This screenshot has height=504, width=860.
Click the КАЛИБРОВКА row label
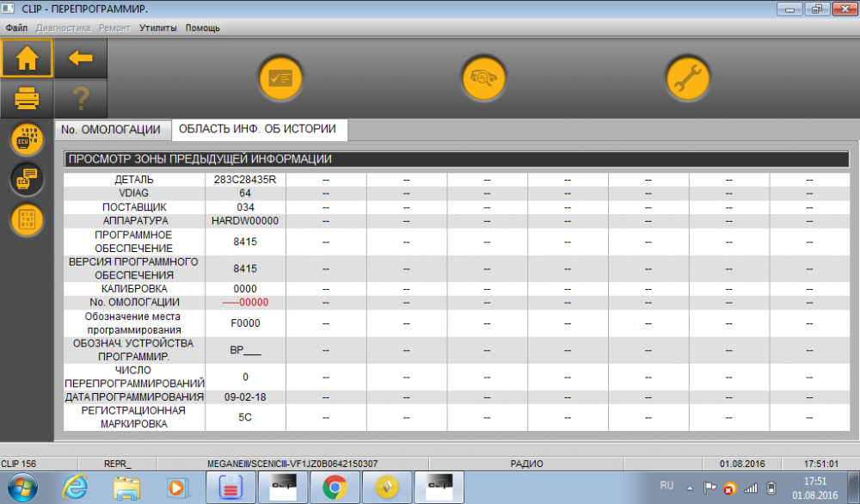134,289
